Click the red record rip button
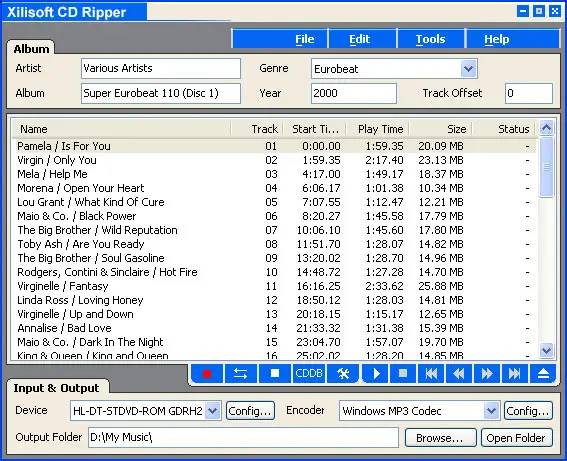567x461 pixels. coord(207,374)
